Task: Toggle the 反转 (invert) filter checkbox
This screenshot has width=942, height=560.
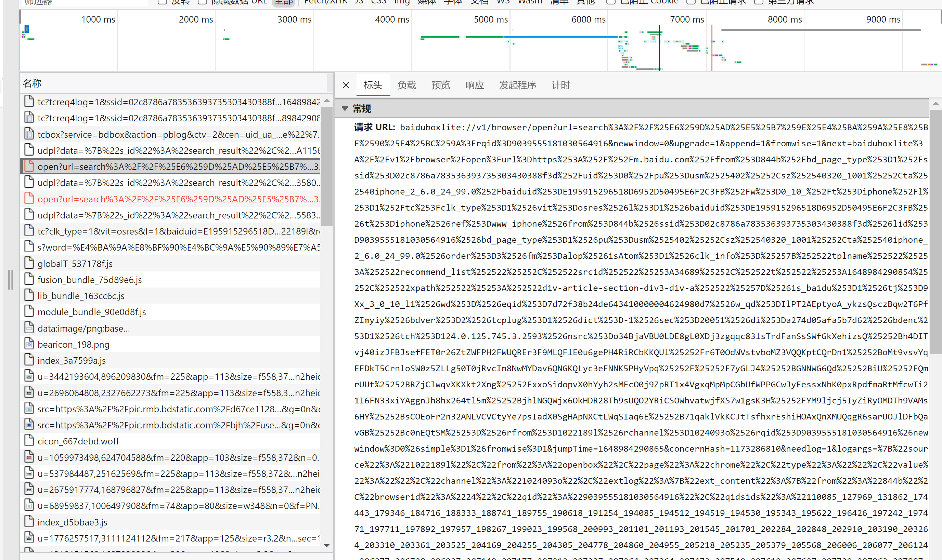Action: 162,1
